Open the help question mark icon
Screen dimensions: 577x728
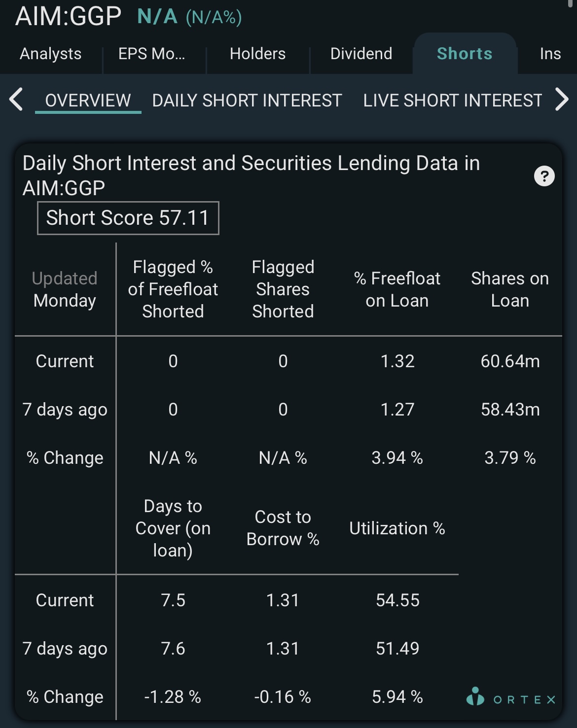[x=544, y=176]
